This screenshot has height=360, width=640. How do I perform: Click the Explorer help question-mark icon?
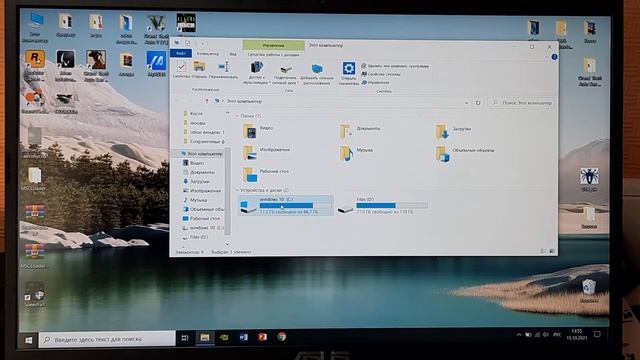coord(554,57)
